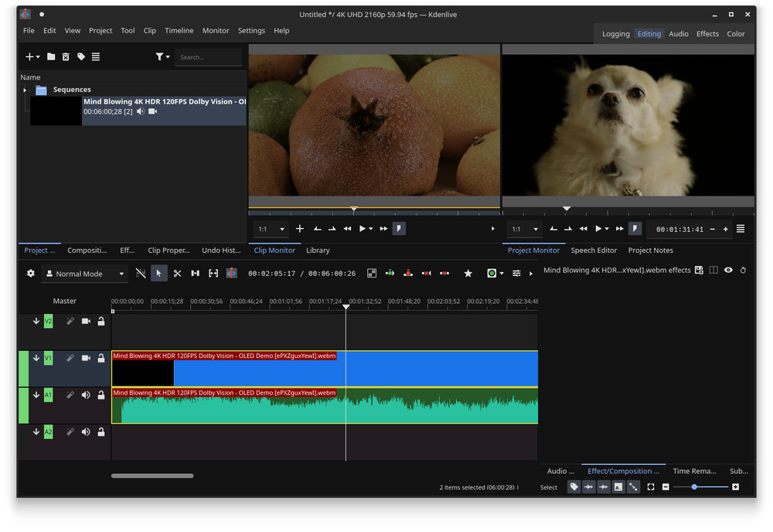Rewind in the Project Monitor
Image resolution: width=773 pixels, height=532 pixels.
(x=584, y=229)
